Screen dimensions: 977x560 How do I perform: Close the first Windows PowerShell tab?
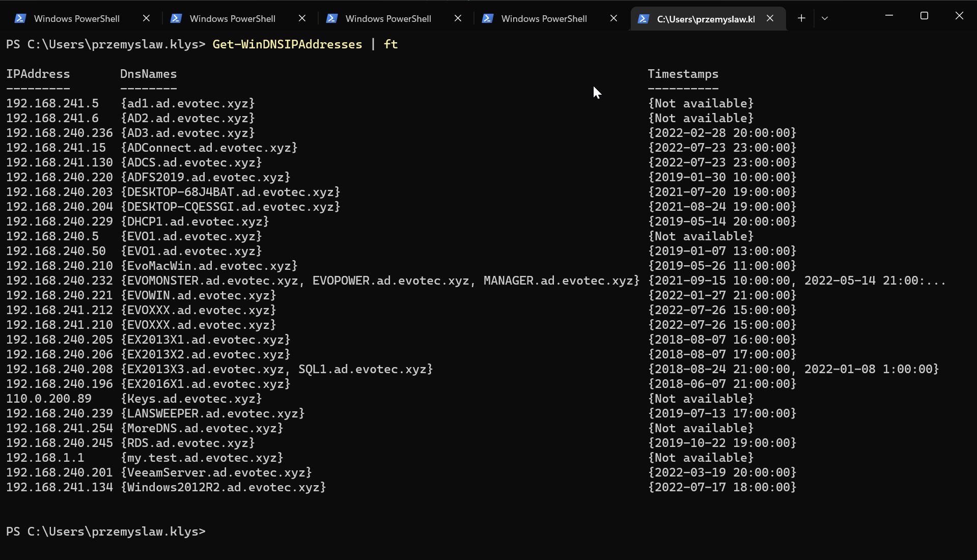click(146, 18)
